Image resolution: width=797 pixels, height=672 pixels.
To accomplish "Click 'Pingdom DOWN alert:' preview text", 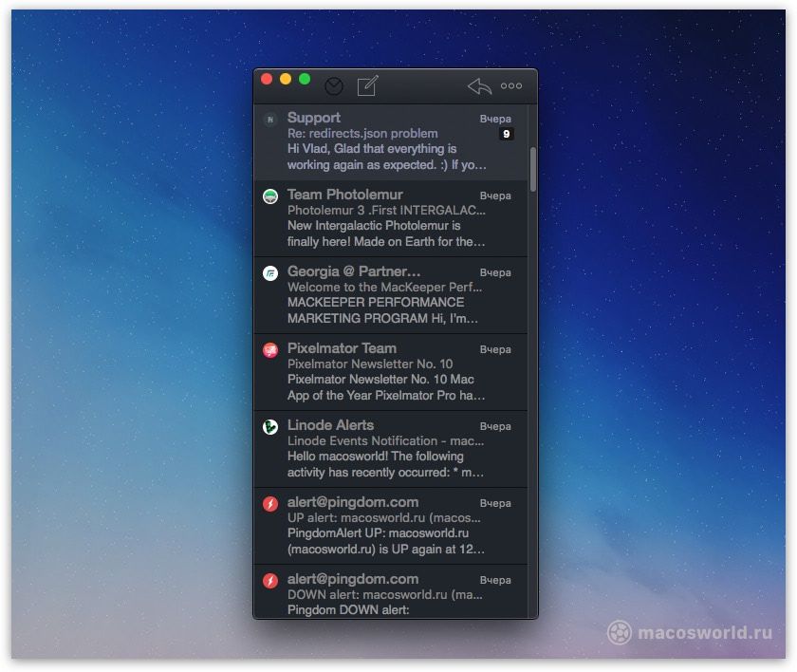I will (348, 610).
